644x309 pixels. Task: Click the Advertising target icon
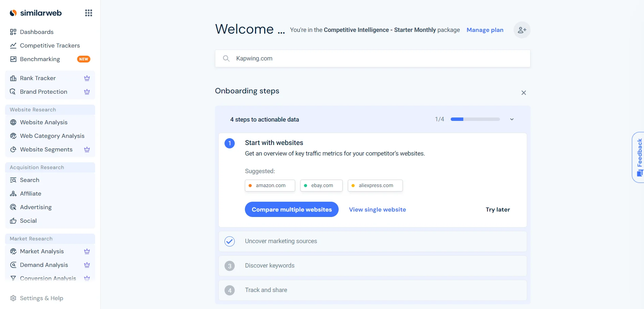[x=13, y=207]
